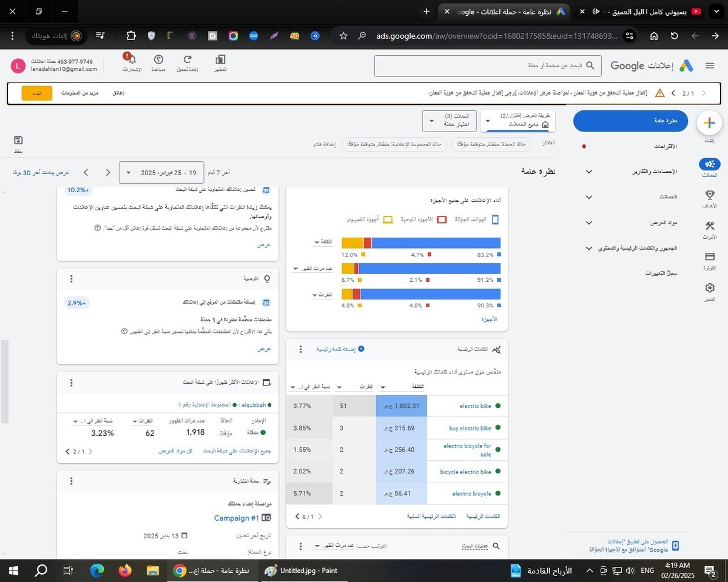Open the Tools wrench icon

[x=709, y=227]
